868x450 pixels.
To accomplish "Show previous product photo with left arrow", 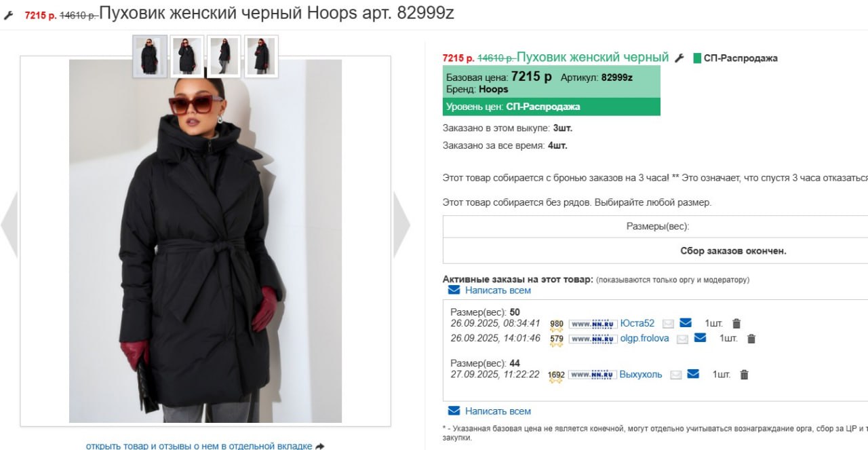I will coord(9,225).
